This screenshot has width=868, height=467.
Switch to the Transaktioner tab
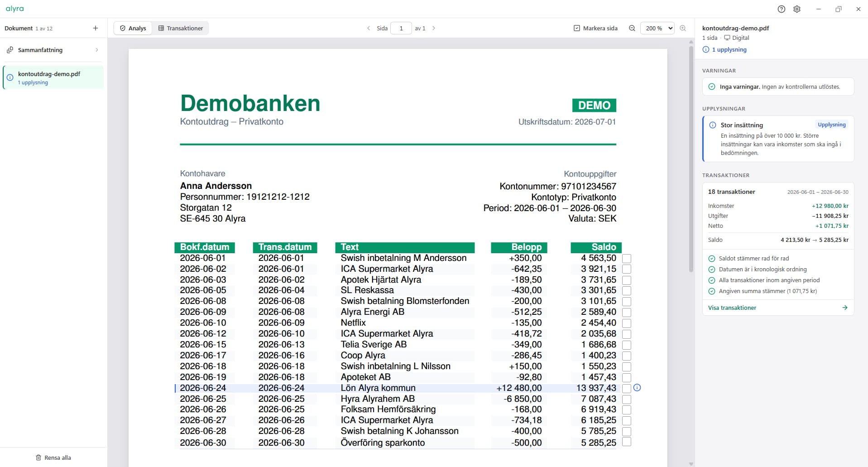click(x=181, y=28)
